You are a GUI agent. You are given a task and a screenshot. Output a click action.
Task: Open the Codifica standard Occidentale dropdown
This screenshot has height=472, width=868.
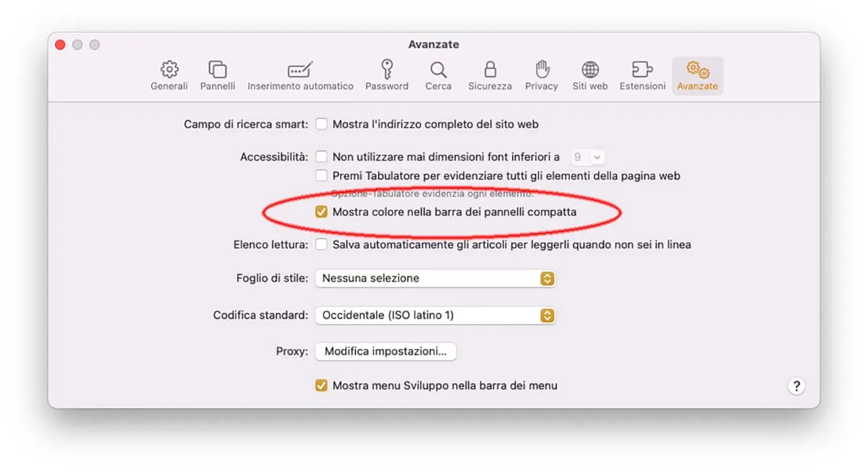pyautogui.click(x=435, y=316)
